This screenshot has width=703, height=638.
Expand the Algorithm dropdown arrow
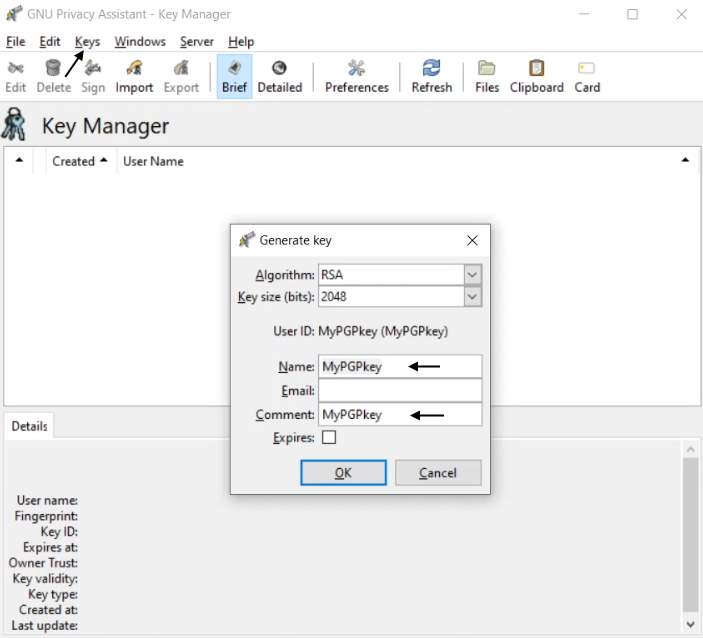[x=473, y=274]
